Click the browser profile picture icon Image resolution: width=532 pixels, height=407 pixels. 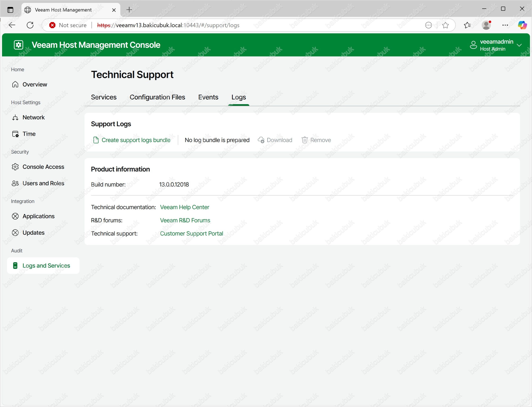486,25
